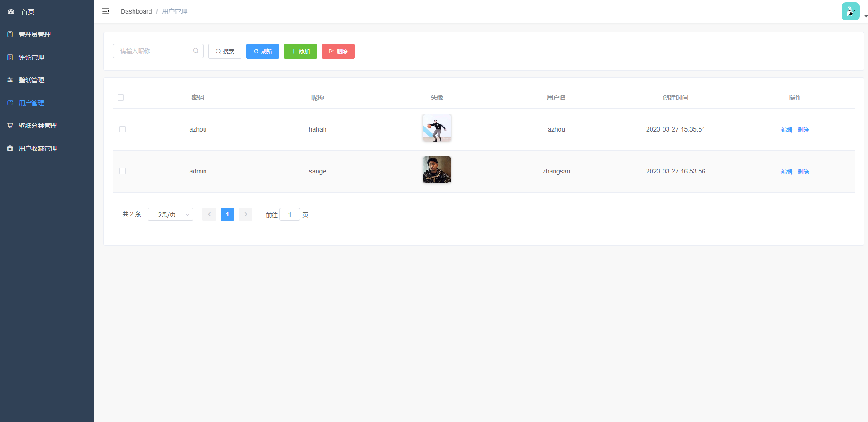Viewport: 868px width, 422px height.
Task: Click the 壁纸管理 sidebar icon
Action: (x=10, y=80)
